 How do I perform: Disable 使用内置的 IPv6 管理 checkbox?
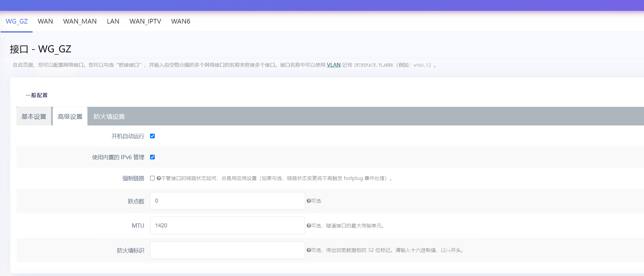[152, 157]
